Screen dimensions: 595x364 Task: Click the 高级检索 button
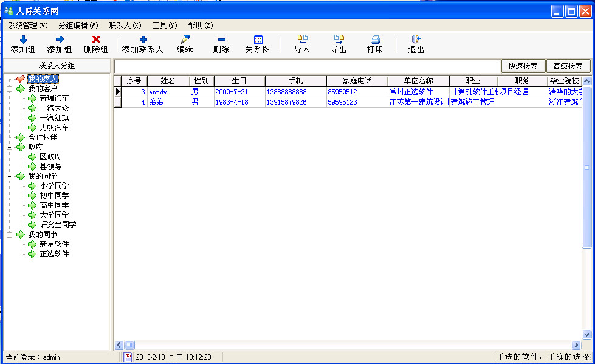click(x=568, y=66)
